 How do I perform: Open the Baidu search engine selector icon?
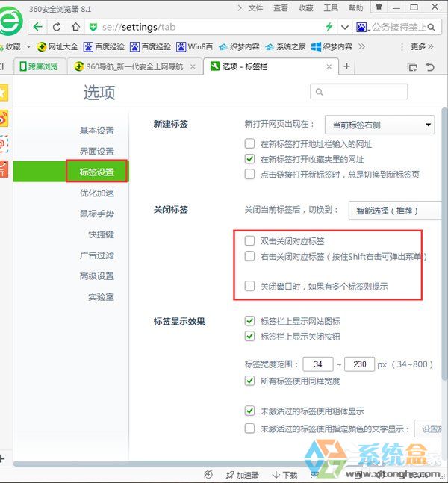(361, 28)
